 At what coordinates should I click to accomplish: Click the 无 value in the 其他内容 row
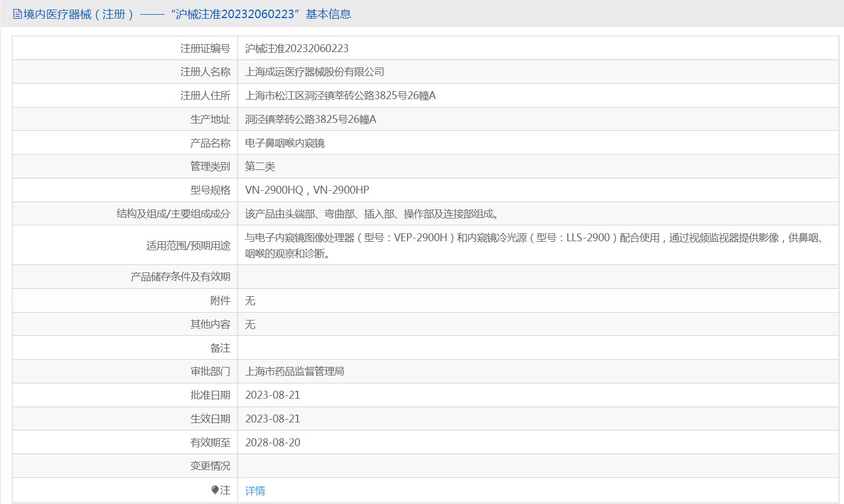click(x=250, y=324)
